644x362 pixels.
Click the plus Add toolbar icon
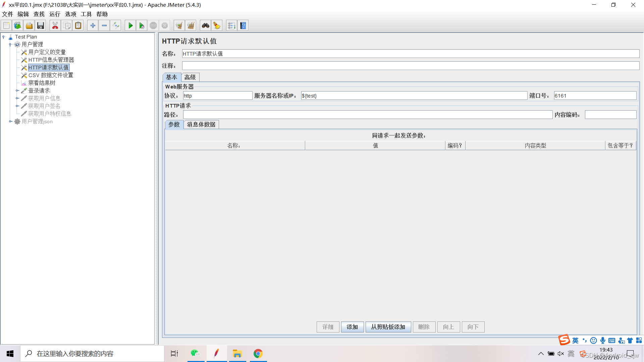coord(93,25)
